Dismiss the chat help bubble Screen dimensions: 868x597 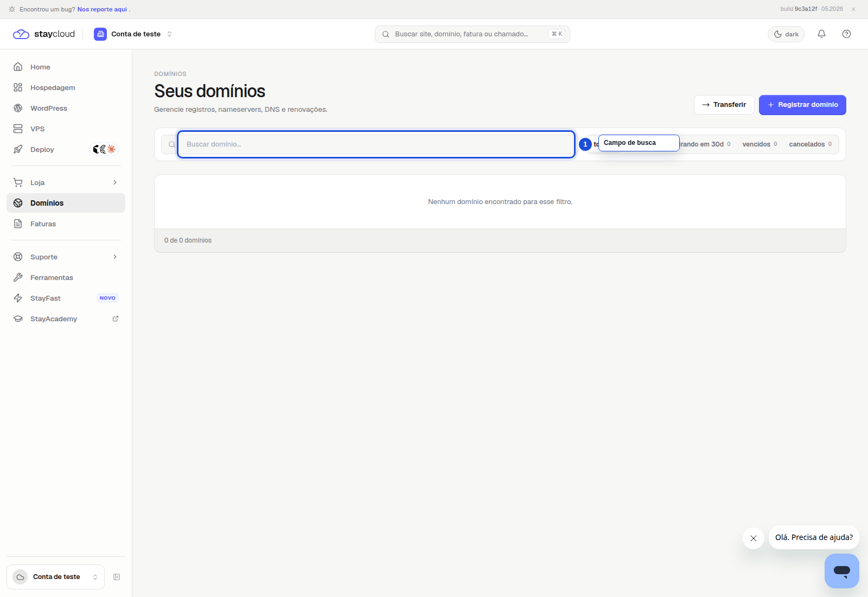753,538
